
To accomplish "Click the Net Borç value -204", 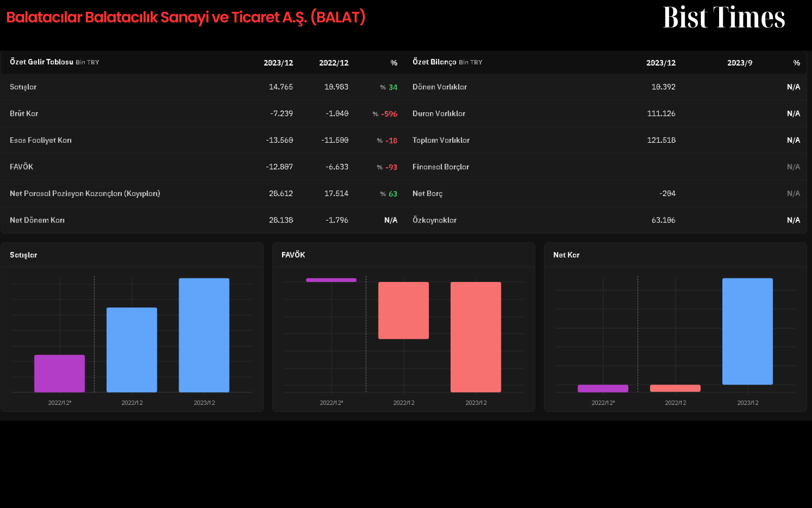I will (667, 194).
